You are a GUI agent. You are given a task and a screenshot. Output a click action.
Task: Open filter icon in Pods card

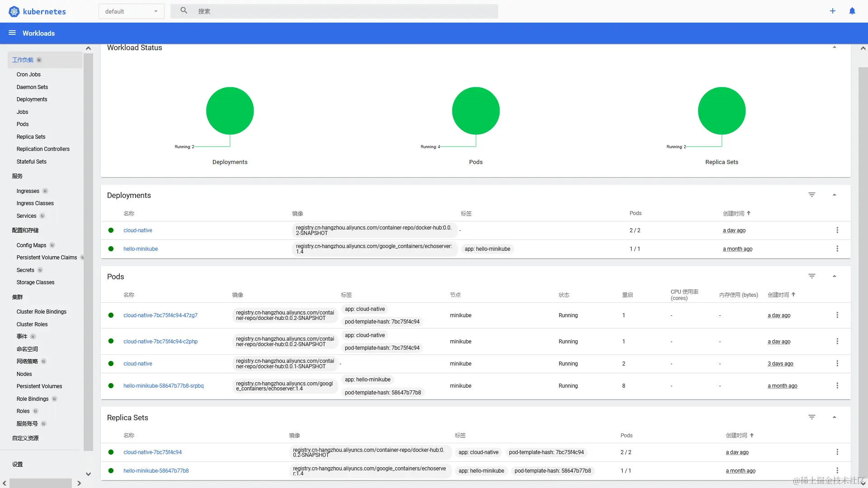812,276
